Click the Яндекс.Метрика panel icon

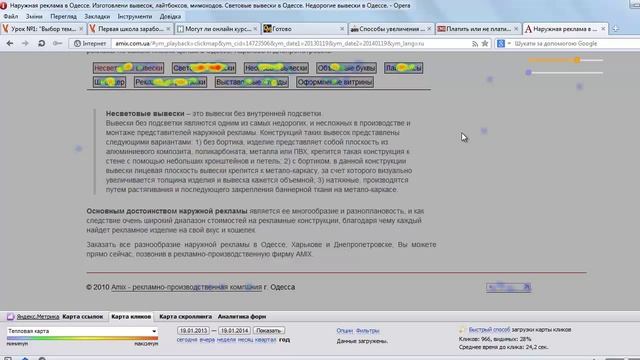coord(11,316)
